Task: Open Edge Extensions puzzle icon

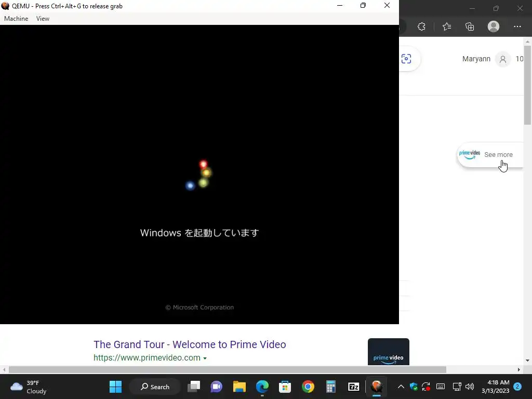Action: 421,26
